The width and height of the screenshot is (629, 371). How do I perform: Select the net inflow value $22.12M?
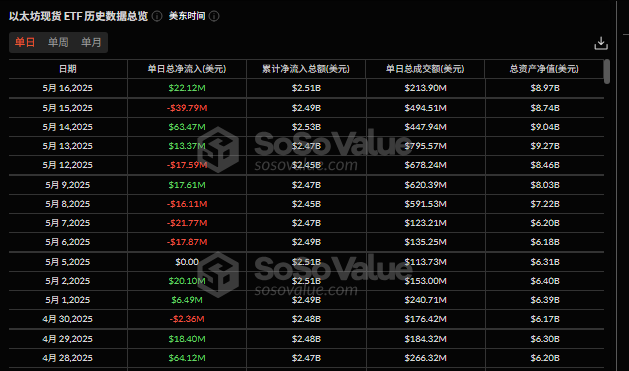coord(187,88)
